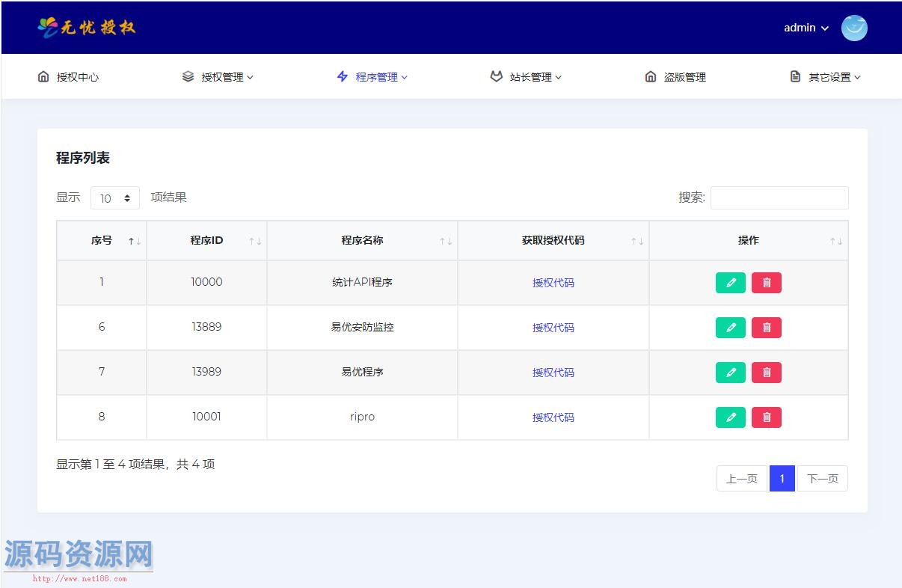902x588 pixels.
Task: Click the ripro name cell
Action: [362, 417]
